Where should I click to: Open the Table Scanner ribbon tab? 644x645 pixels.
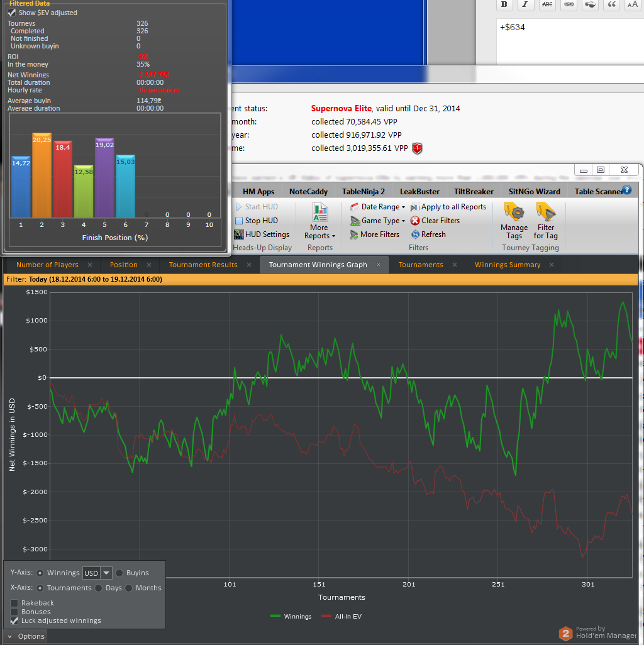(598, 192)
